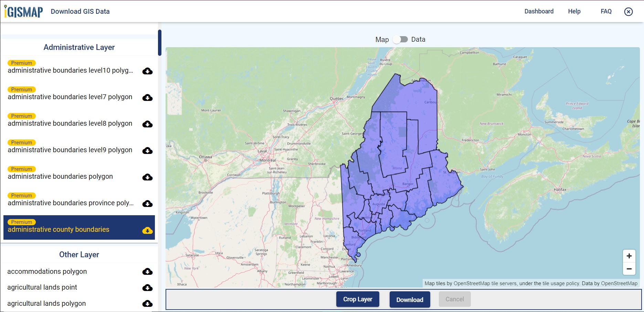
Task: Download the administrative boundaries level7 polygon layer
Action: [147, 98]
